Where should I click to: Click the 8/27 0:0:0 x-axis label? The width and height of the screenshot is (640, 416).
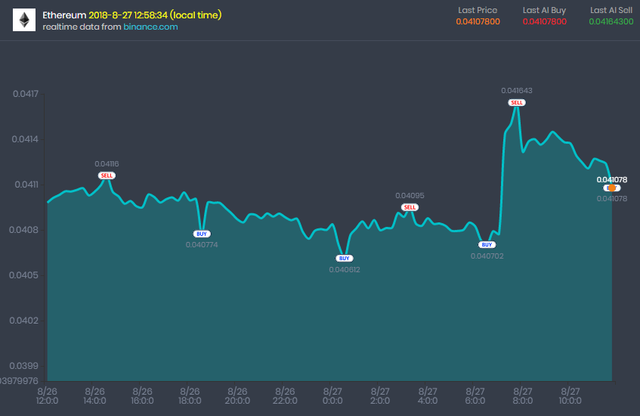[x=333, y=396]
